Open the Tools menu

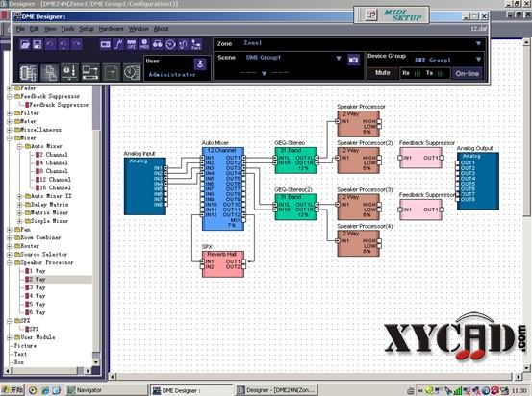pos(67,29)
